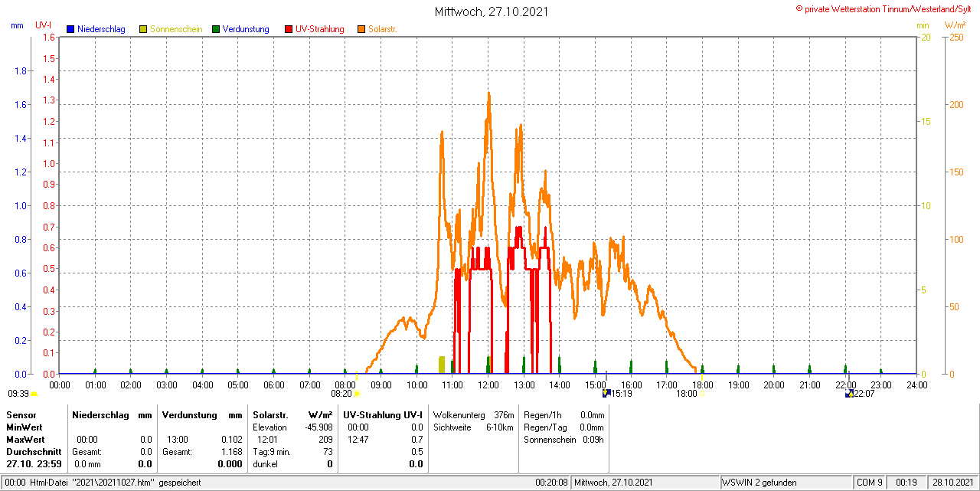The height and width of the screenshot is (491, 980).
Task: Click the Durchschnitt row label
Action: tap(33, 452)
